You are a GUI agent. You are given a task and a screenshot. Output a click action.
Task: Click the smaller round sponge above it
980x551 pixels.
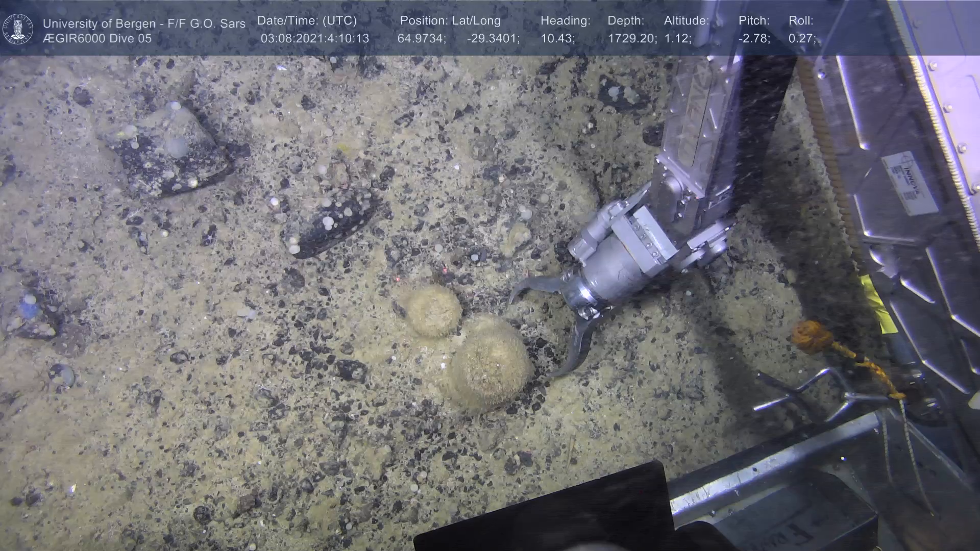pyautogui.click(x=434, y=310)
